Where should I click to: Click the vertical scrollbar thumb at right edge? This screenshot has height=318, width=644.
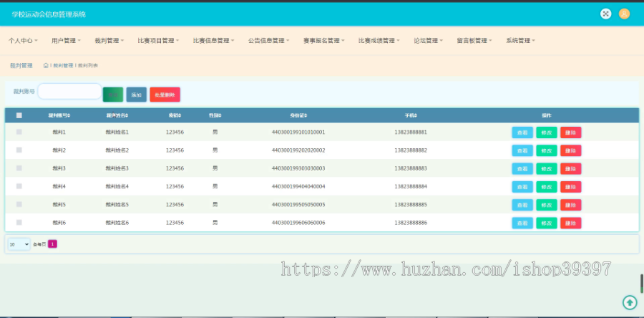tap(642, 284)
